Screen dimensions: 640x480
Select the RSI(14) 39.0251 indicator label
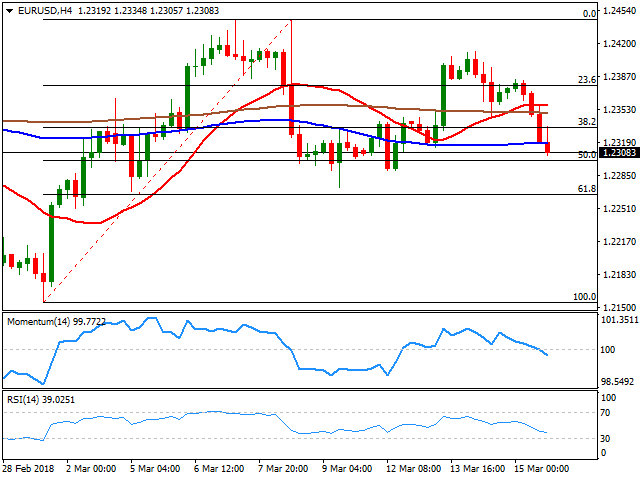(41, 400)
